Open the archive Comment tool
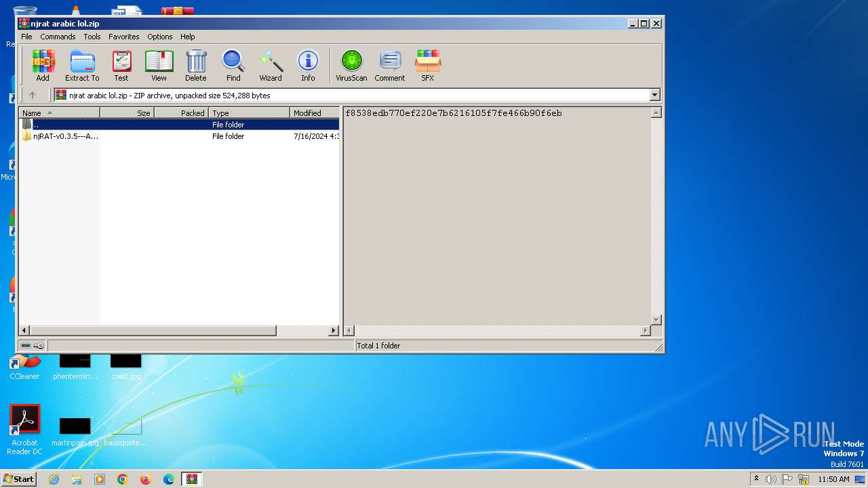The width and height of the screenshot is (868, 488). click(x=390, y=66)
